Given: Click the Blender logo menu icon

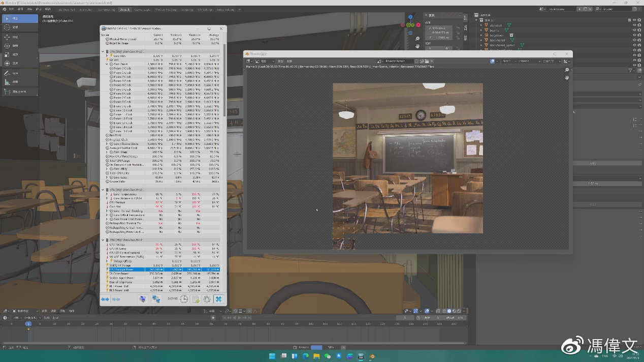Looking at the screenshot, I should 4,9.
